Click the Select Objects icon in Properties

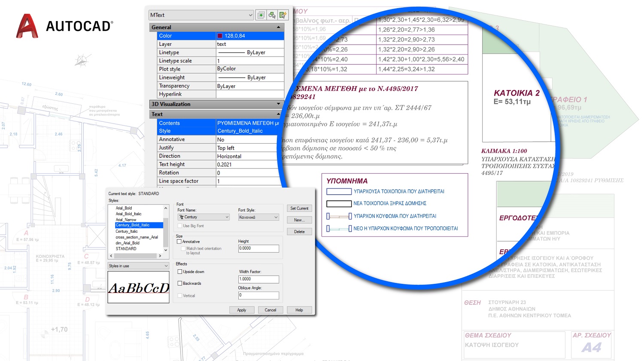(x=272, y=15)
